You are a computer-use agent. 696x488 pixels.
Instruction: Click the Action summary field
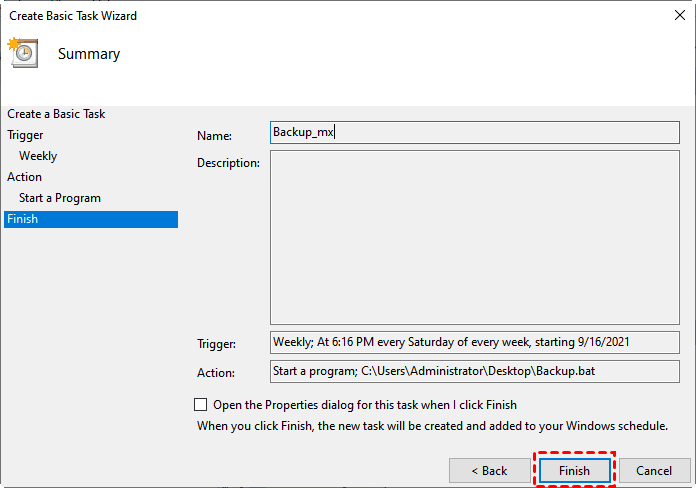[474, 371]
